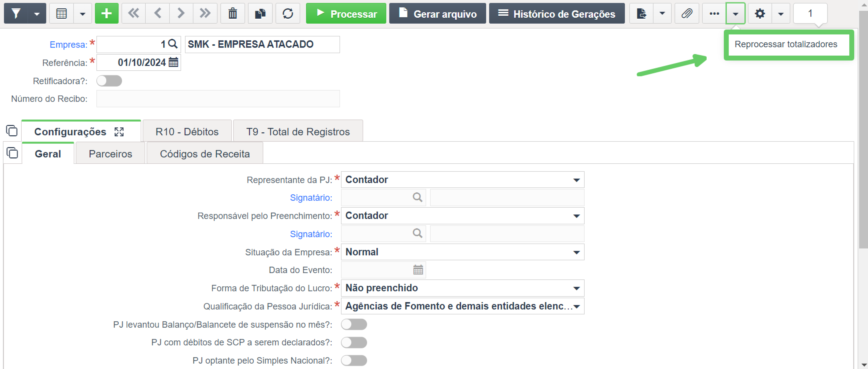This screenshot has height=369, width=868.
Task: Click the vertical page scrollbar
Action: [863, 130]
